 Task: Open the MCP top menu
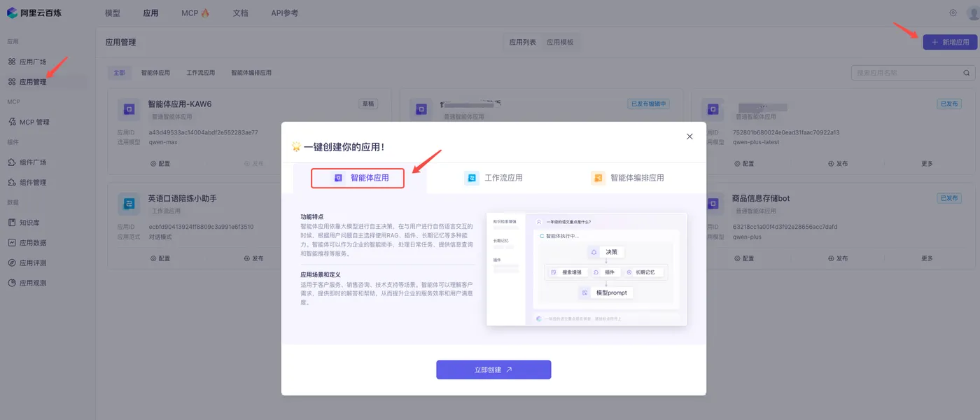click(x=195, y=13)
